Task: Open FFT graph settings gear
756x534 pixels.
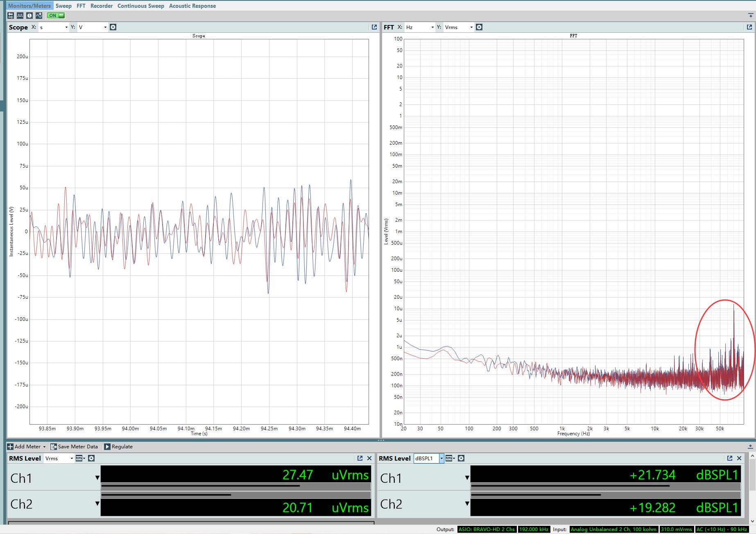Action: [x=479, y=27]
